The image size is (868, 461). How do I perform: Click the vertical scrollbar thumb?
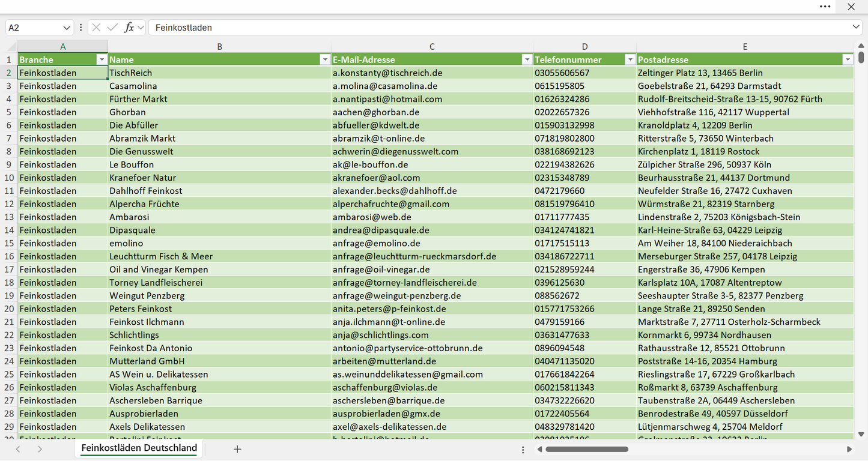(861, 57)
